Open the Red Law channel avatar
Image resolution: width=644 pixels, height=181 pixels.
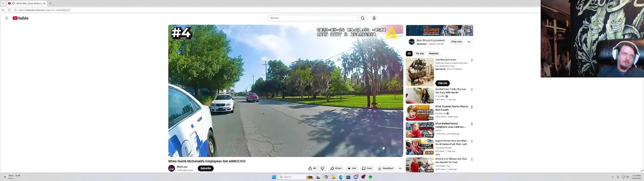[x=172, y=168]
